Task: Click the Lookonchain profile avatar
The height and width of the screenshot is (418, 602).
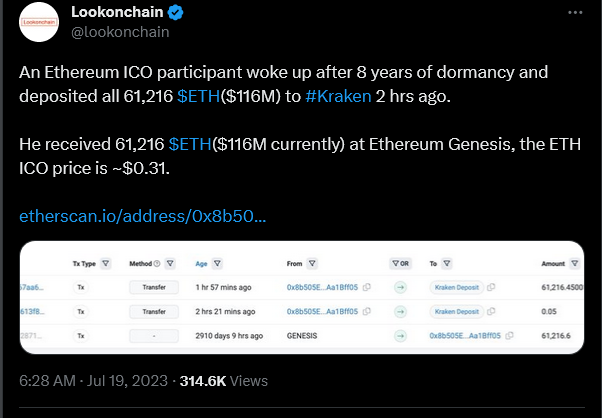Action: [x=39, y=22]
